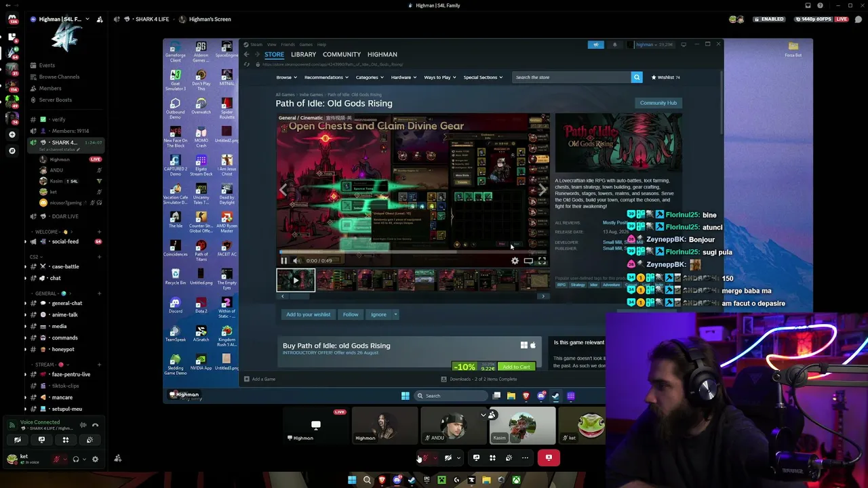Click Add a Server plus icon
This screenshot has height=488, width=868.
coord(12,134)
